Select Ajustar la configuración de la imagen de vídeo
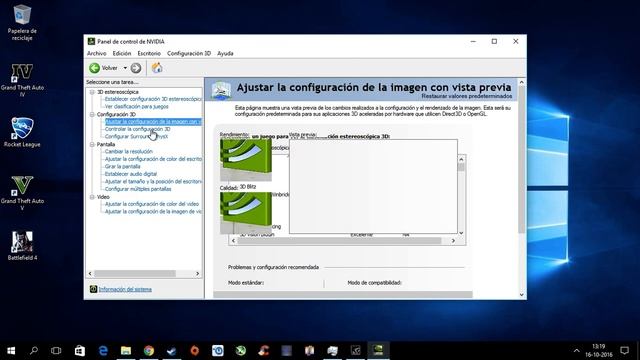Screen dimensions: 640x360 coord(153,211)
